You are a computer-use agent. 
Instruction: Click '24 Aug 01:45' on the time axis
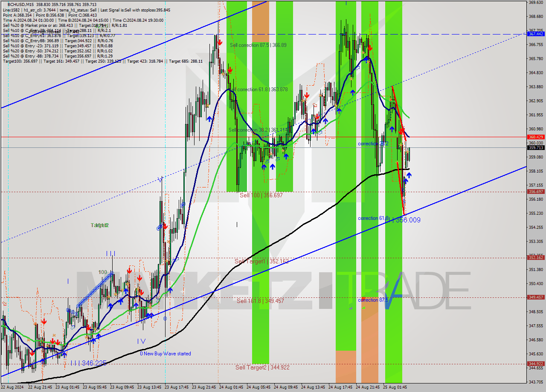click(x=232, y=388)
